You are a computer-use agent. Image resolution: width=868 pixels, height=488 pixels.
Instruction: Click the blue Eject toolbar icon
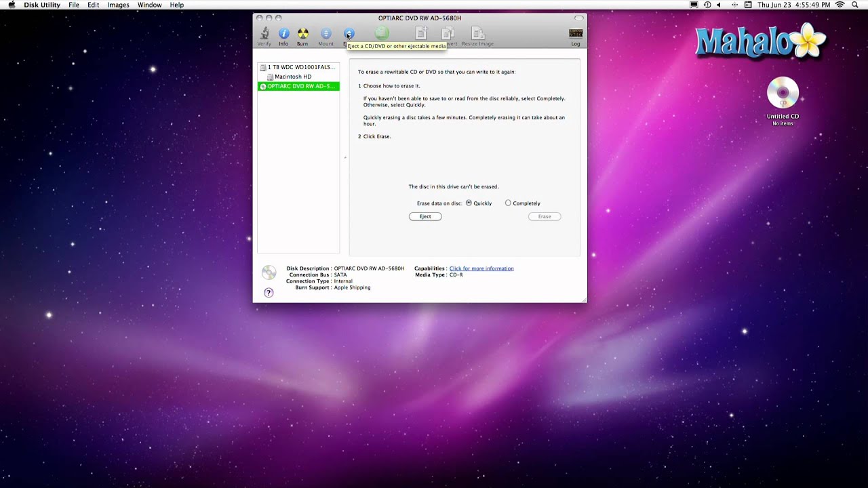coord(349,34)
